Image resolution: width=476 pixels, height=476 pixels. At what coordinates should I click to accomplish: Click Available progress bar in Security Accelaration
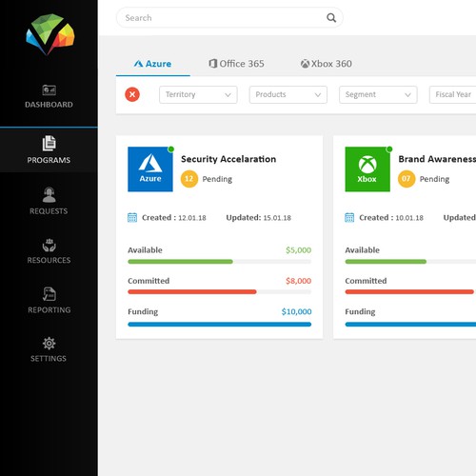click(x=220, y=262)
